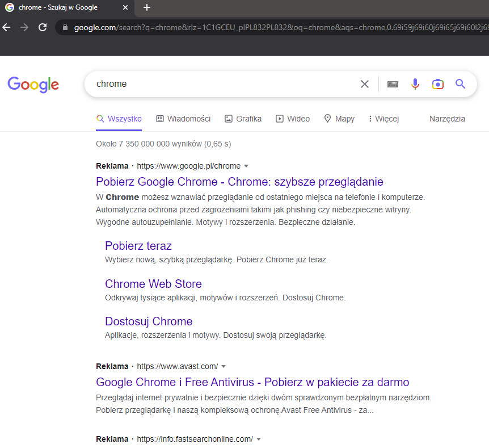Reload the page using refresh icon

pyautogui.click(x=43, y=27)
